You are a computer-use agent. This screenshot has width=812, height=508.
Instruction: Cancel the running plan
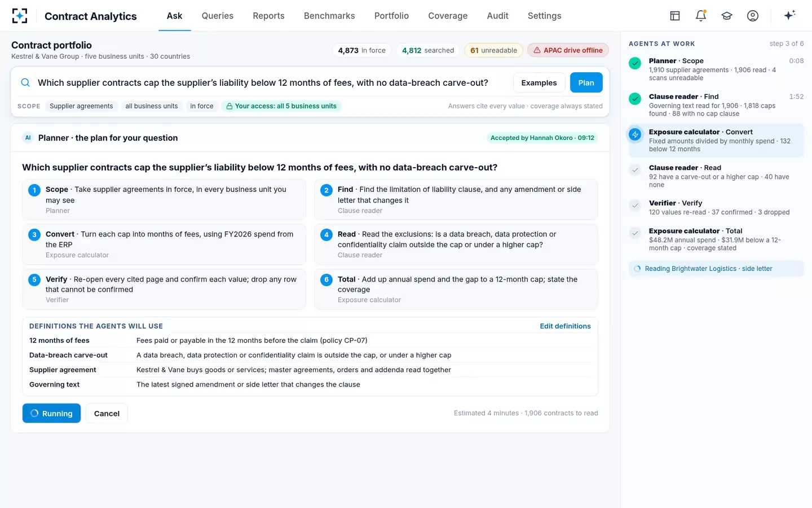107,413
